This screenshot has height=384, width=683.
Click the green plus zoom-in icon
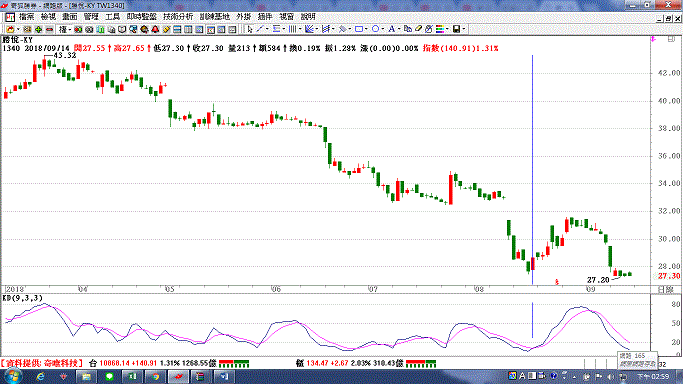38,30
